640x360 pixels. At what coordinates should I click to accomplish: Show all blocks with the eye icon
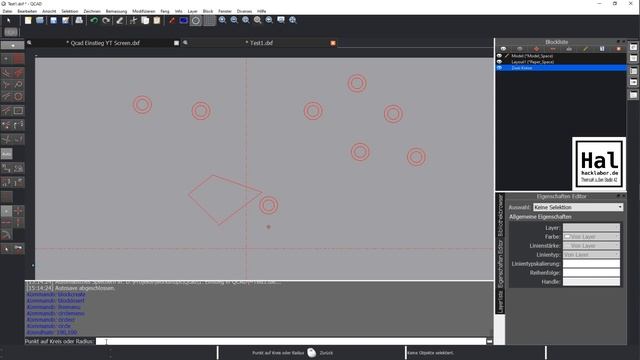tap(503, 49)
